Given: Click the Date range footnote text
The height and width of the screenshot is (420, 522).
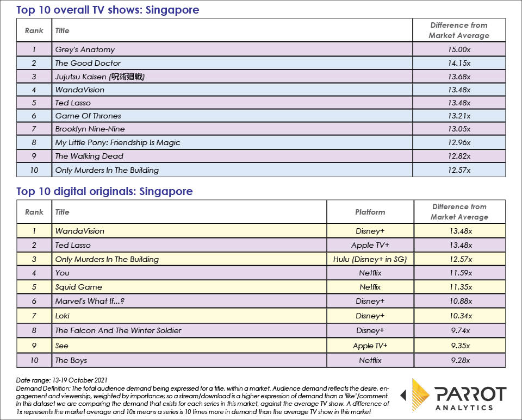Looking at the screenshot, I should pos(62,380).
